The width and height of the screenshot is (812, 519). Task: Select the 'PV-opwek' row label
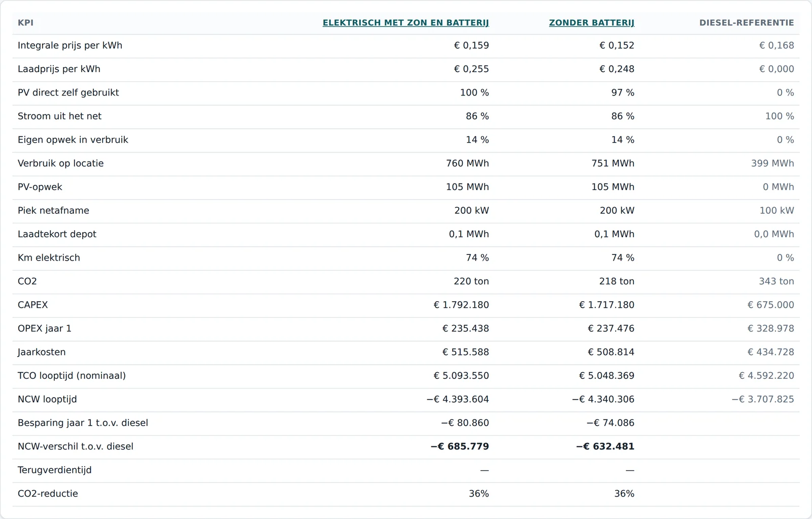click(40, 187)
